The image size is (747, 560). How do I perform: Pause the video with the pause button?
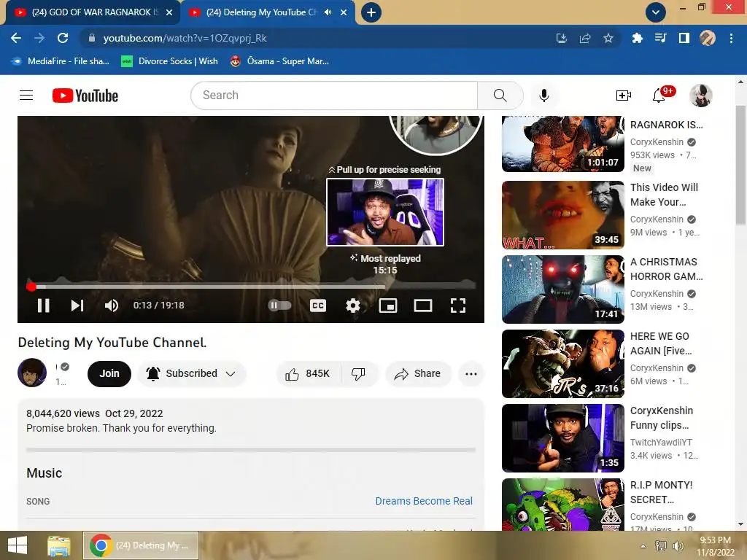click(x=43, y=306)
